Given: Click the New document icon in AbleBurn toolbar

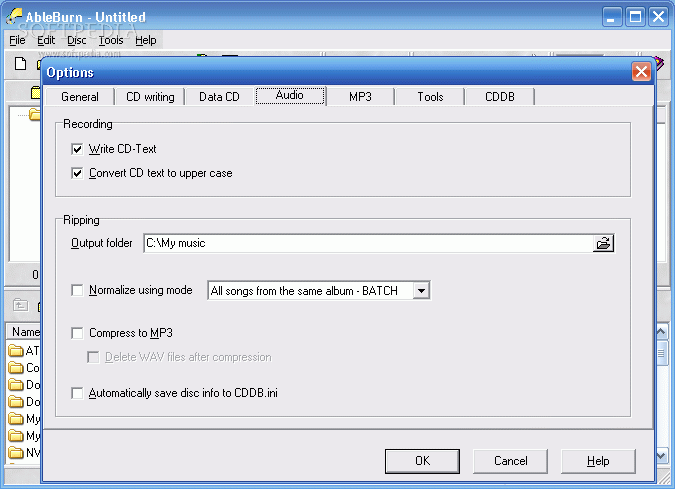Looking at the screenshot, I should (20, 63).
